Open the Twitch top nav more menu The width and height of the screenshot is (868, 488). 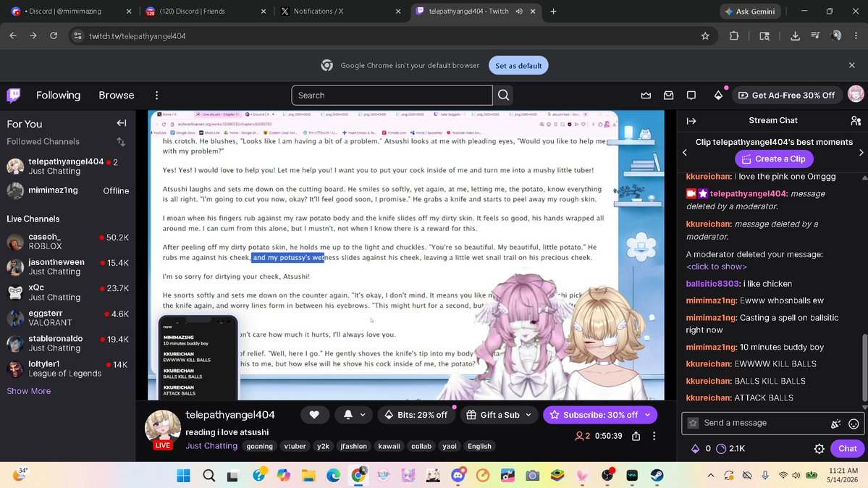tap(156, 96)
